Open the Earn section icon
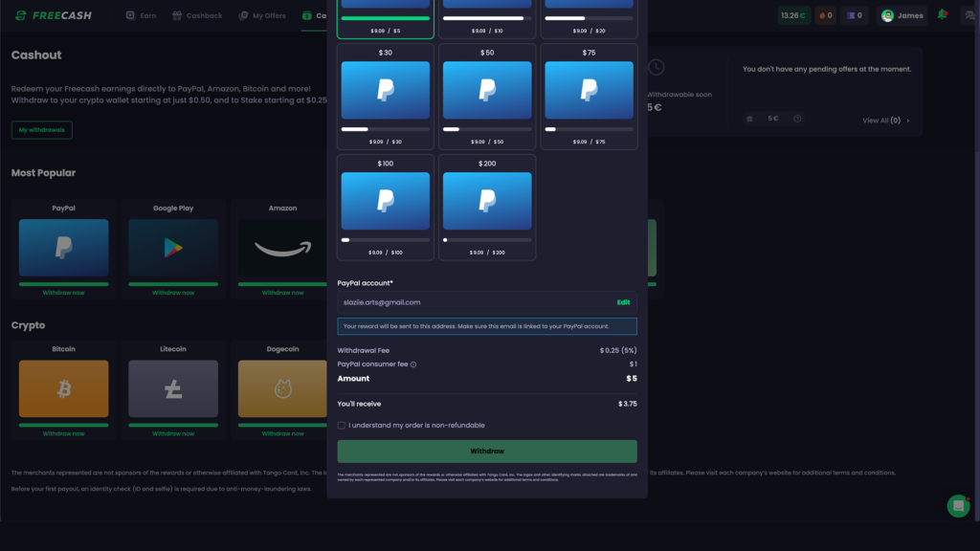Image resolution: width=980 pixels, height=551 pixels. click(x=129, y=15)
